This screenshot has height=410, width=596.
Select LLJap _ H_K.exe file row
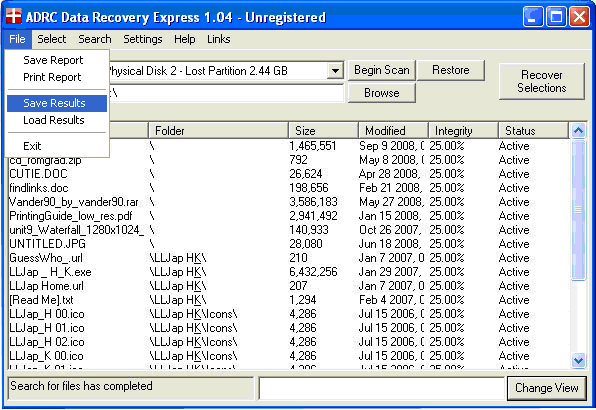tap(289, 272)
